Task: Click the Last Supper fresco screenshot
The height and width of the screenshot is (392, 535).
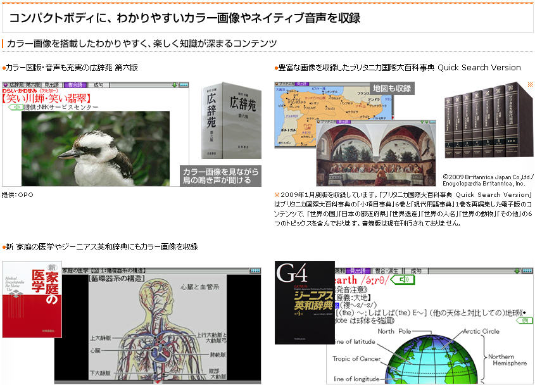Action: coord(376,153)
